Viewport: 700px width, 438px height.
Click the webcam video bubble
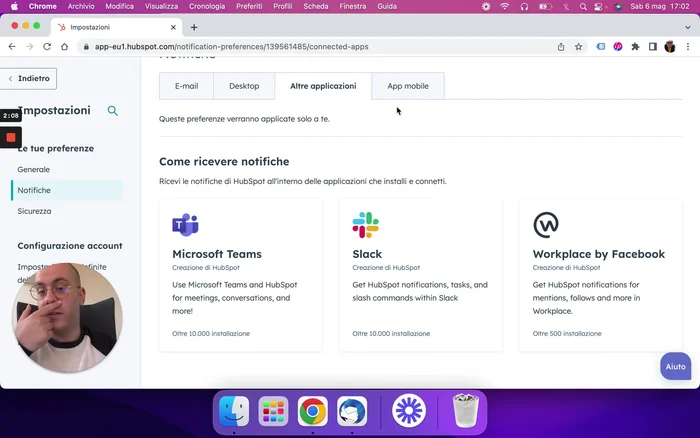pos(67,317)
